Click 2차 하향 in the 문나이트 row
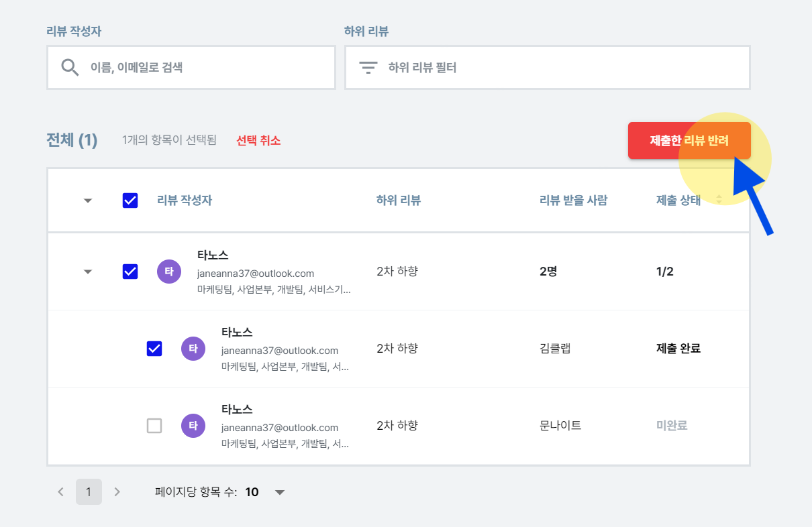The width and height of the screenshot is (812, 527). pos(397,426)
